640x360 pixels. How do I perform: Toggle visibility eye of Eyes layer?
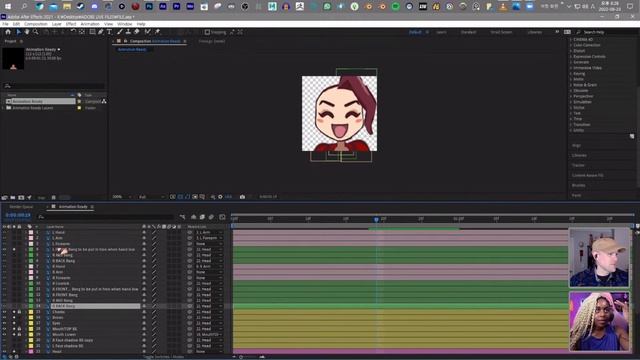4,323
